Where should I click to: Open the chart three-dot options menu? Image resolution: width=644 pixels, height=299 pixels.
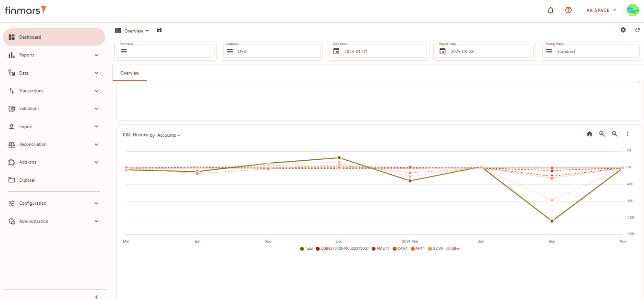coord(628,134)
